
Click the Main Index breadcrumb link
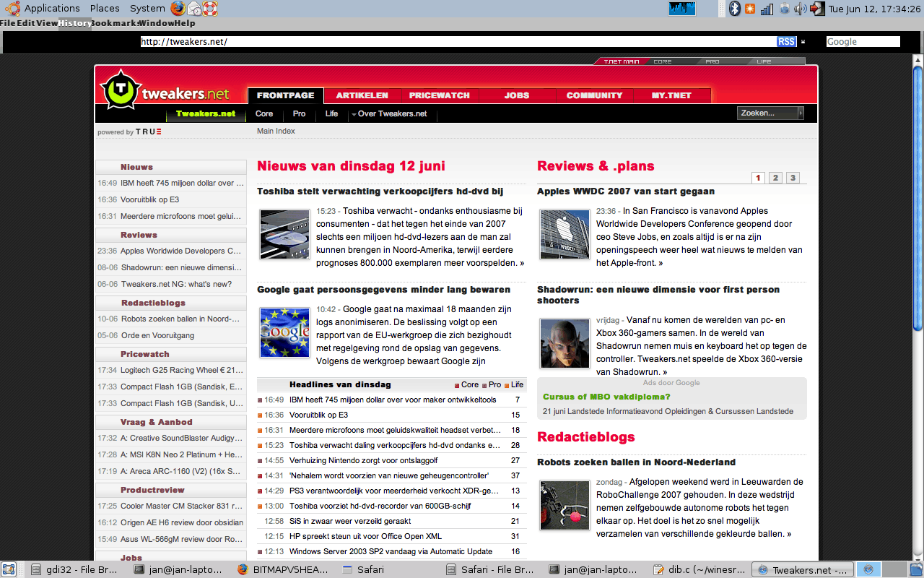click(x=276, y=131)
